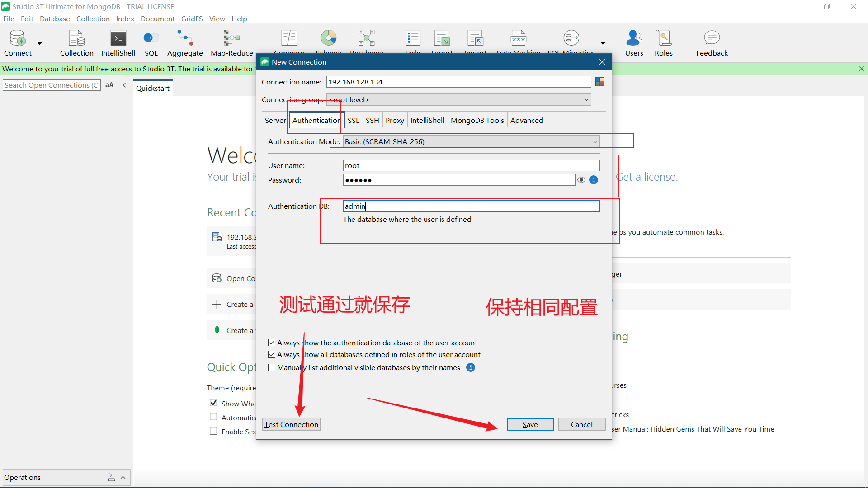This screenshot has height=488, width=868.
Task: Follow the Get a license link
Action: click(x=646, y=177)
